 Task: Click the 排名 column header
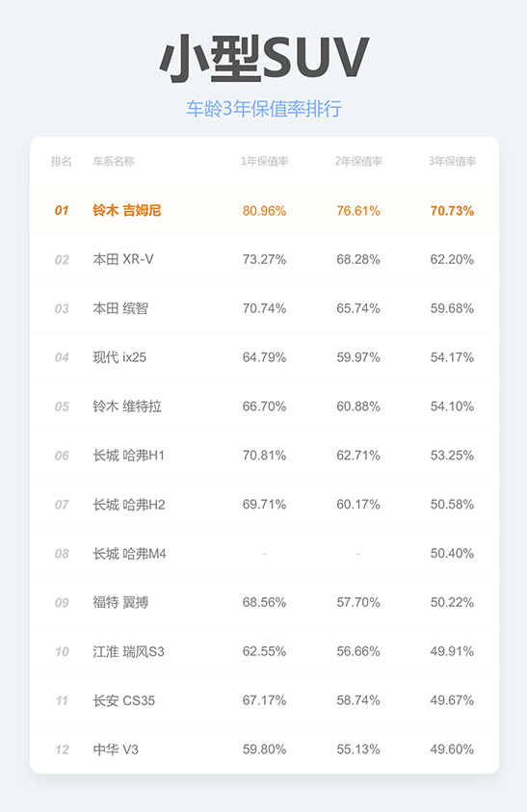[x=61, y=162]
